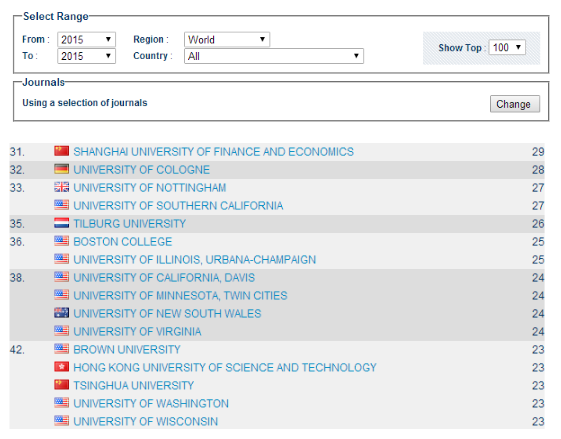
Task: Click US flag beside University of Virginia
Action: coord(62,330)
